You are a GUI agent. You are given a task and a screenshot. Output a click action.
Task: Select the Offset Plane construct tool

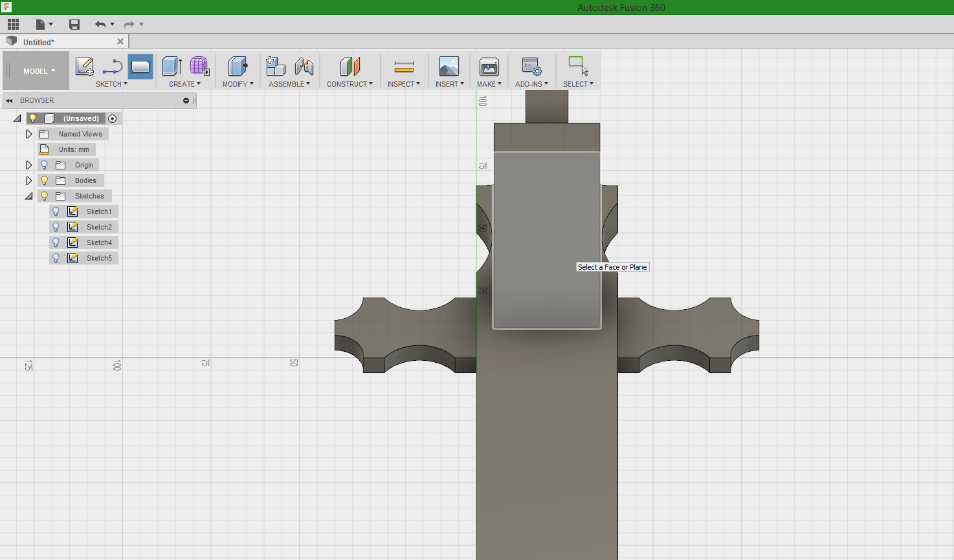(349, 66)
